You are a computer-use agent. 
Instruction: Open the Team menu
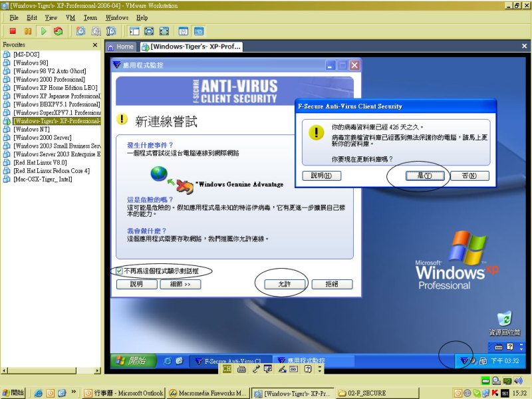pos(90,18)
